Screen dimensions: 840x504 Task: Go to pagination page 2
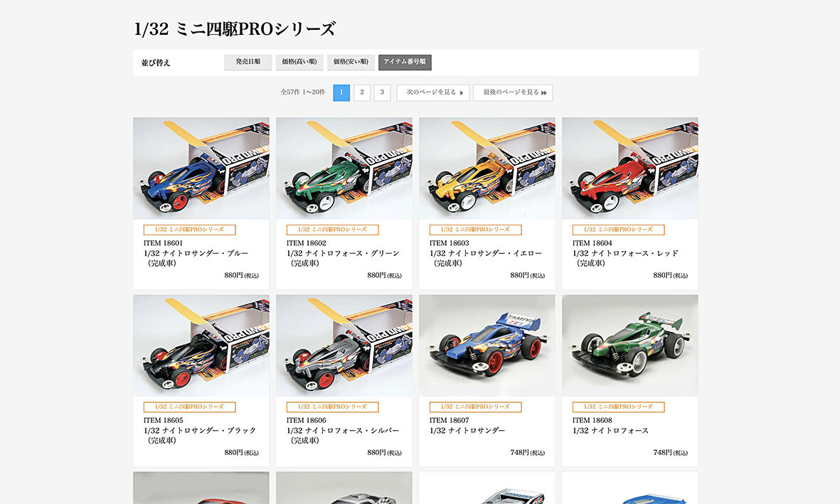tap(361, 92)
